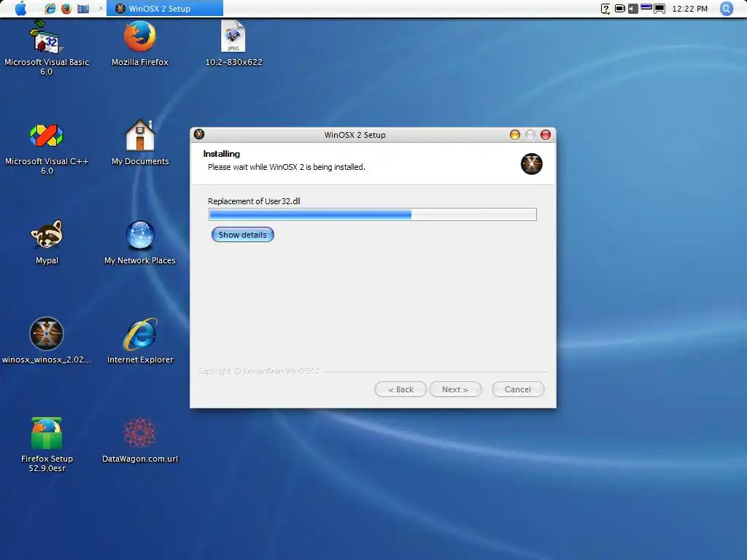Viewport: 747px width, 560px height.
Task: Click the Back button in setup
Action: [x=400, y=389]
